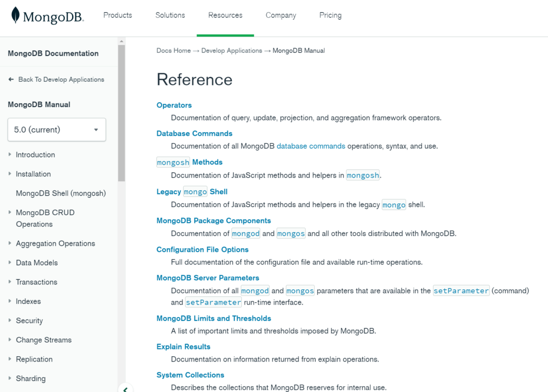Click the back arrow beside Back To Develop Applications
Image resolution: width=548 pixels, height=392 pixels.
click(x=11, y=79)
